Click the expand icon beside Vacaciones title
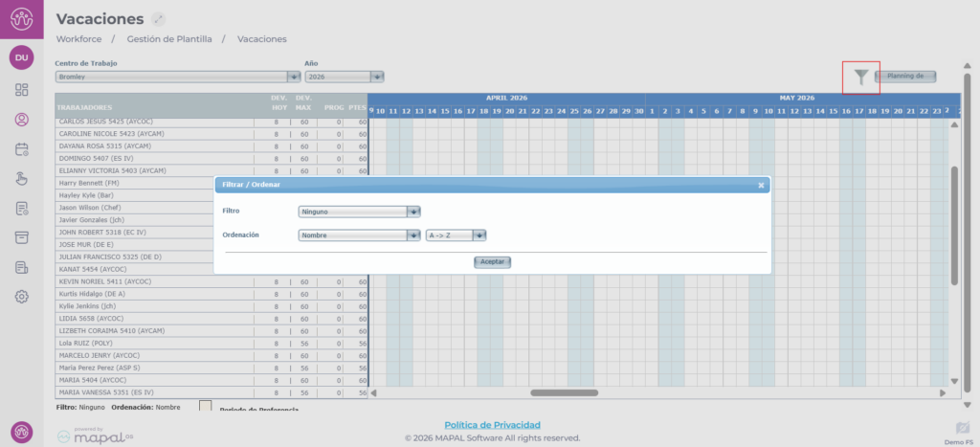 159,19
